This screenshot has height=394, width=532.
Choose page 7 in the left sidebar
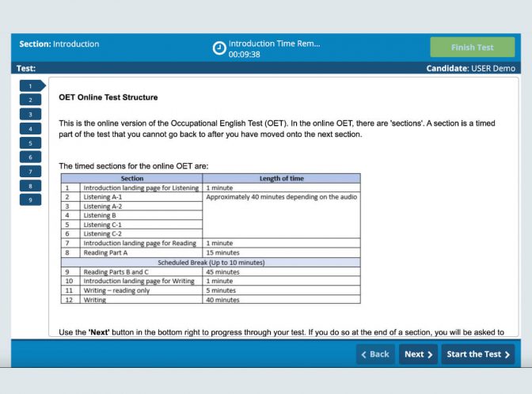tap(30, 171)
